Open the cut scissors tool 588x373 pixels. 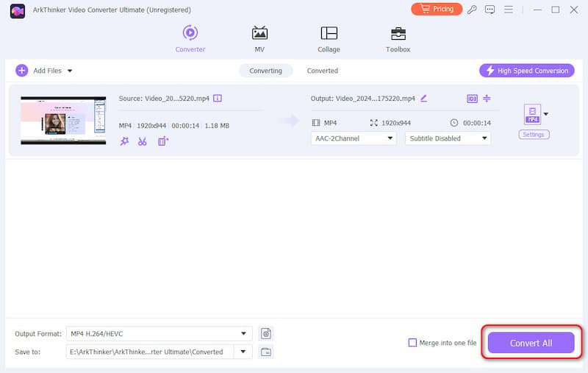(142, 141)
